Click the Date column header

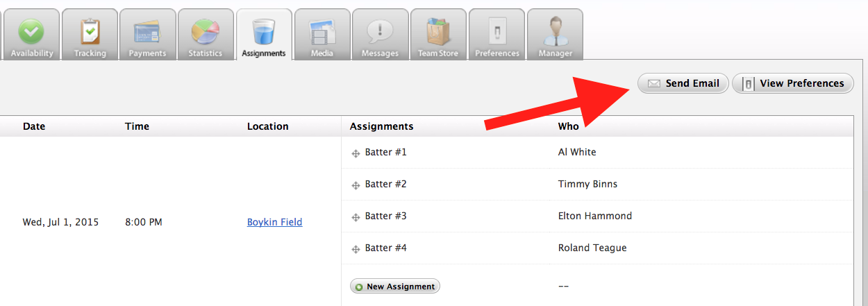34,126
